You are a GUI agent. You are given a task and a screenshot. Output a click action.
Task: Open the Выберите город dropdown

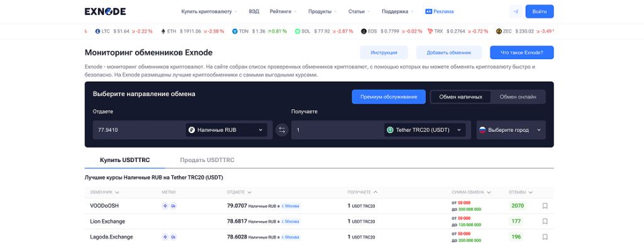pos(511,130)
